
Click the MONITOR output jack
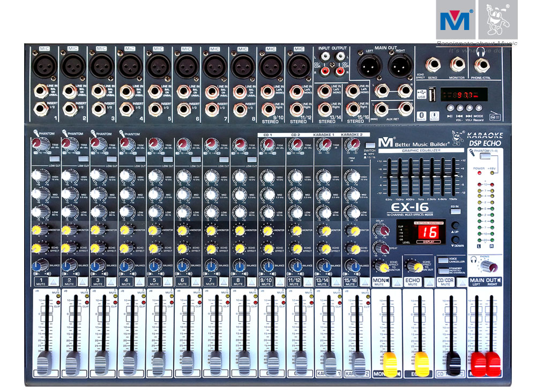point(457,64)
